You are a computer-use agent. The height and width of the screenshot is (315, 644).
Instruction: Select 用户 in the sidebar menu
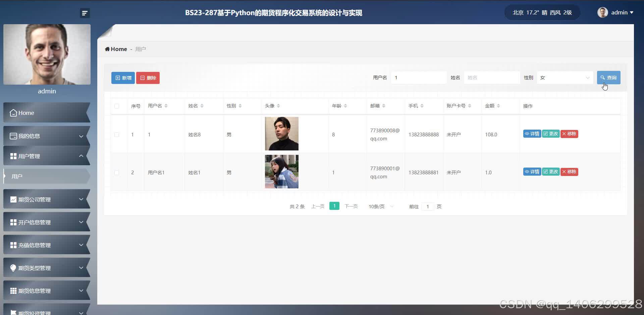pos(17,176)
